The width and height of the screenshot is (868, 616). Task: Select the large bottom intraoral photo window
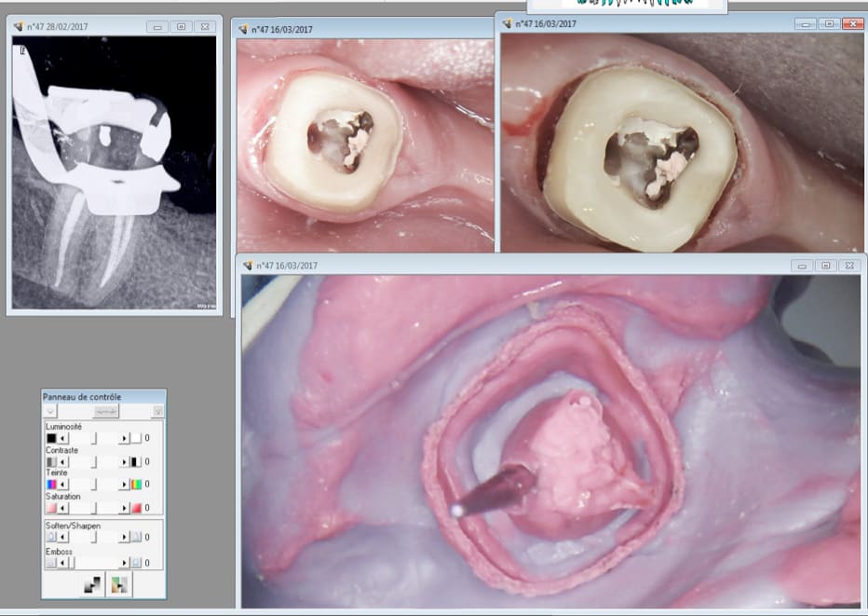coord(522,266)
